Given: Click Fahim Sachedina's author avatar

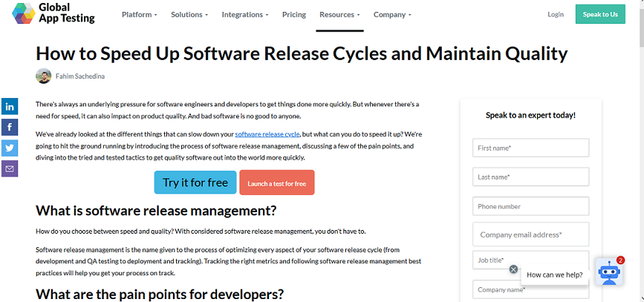Looking at the screenshot, I should [44, 76].
